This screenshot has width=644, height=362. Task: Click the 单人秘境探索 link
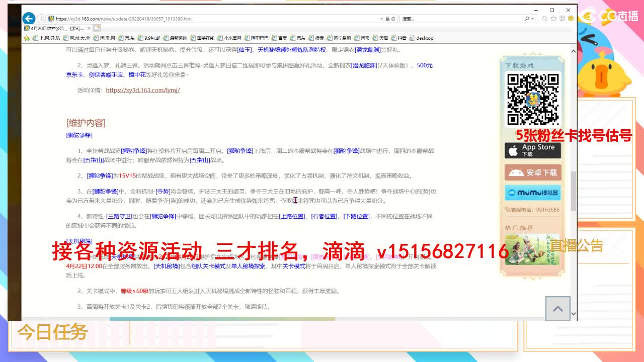[x=248, y=266]
